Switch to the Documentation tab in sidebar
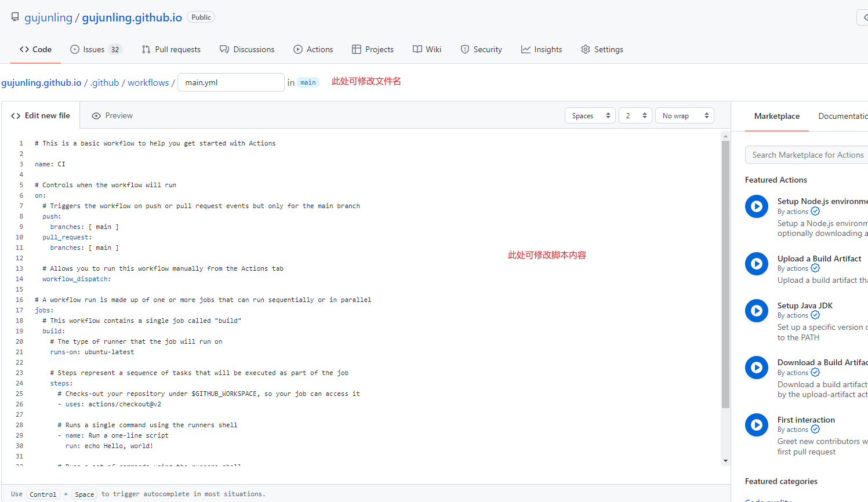Screen dimensions: 868x502 (x=842, y=116)
